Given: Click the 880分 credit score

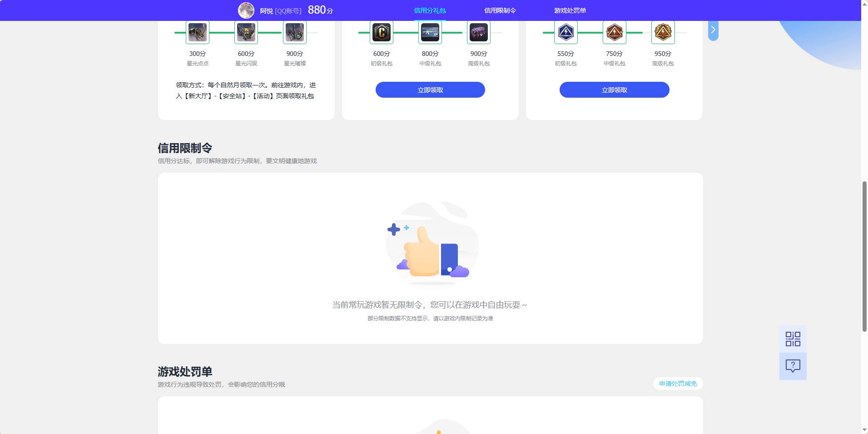Looking at the screenshot, I should click(321, 10).
